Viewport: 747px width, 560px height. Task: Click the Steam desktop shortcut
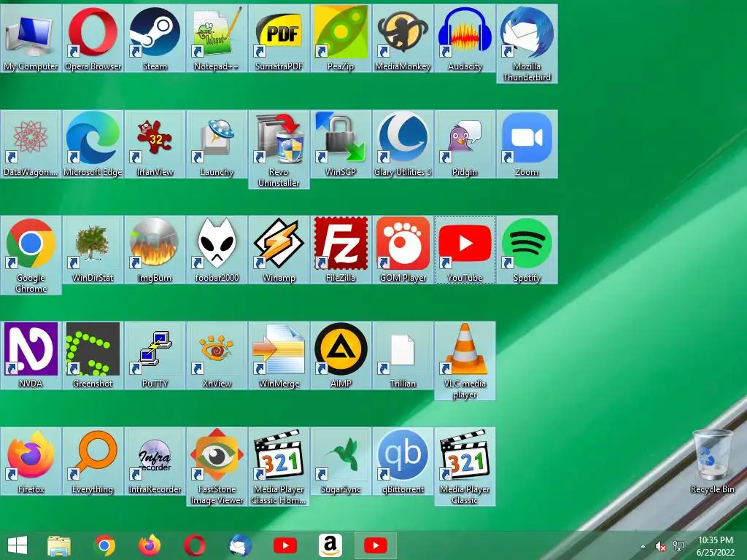pyautogui.click(x=155, y=38)
